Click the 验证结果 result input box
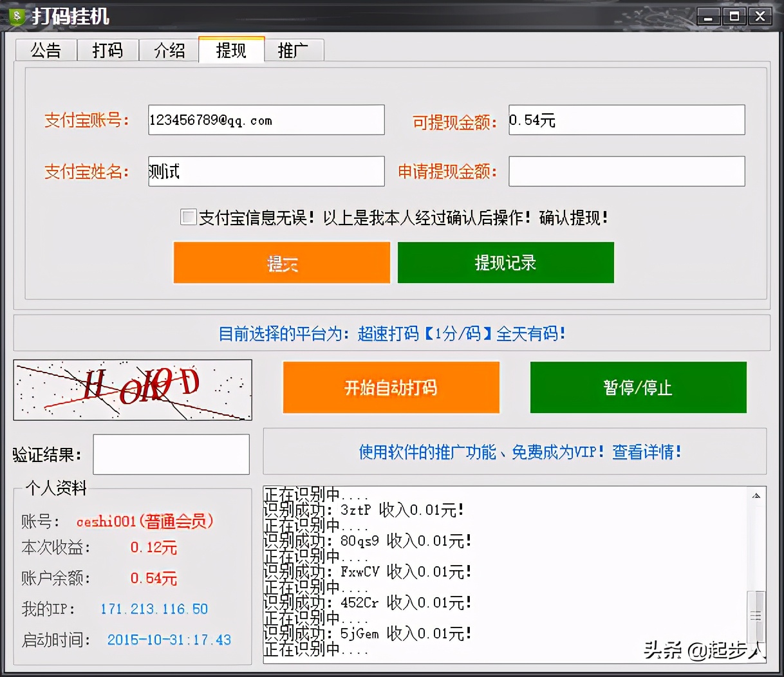Screen dimensions: 784x677 pos(171,454)
